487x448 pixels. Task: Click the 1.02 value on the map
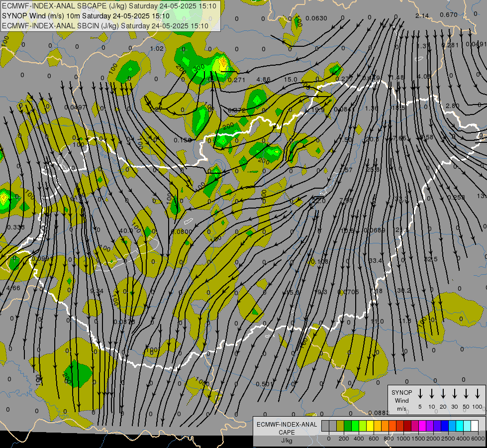(157, 48)
